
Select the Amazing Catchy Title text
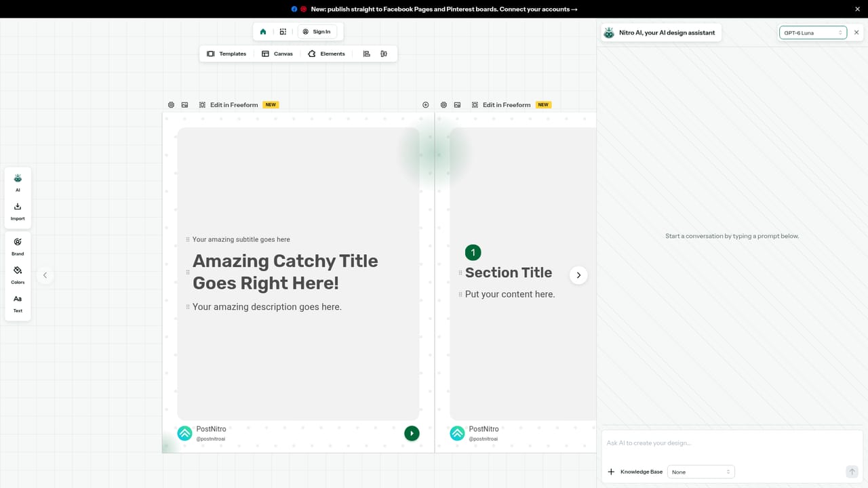tap(285, 272)
